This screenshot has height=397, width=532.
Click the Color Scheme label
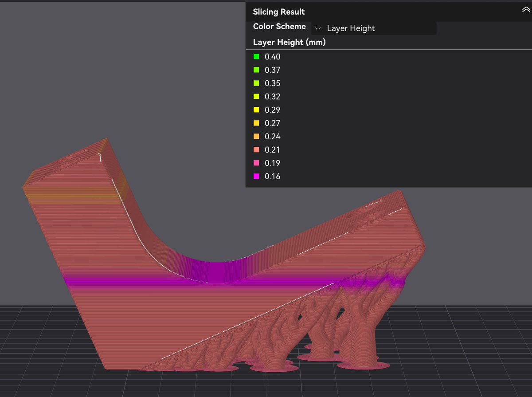279,27
